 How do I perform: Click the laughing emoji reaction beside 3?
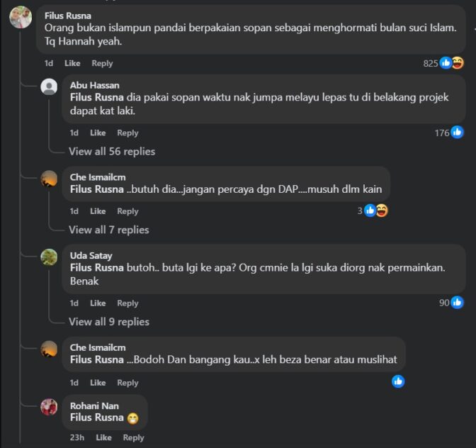click(x=382, y=211)
